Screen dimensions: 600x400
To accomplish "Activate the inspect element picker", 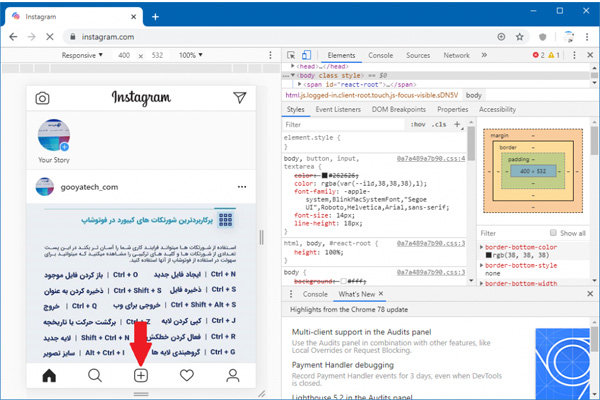I will point(291,55).
